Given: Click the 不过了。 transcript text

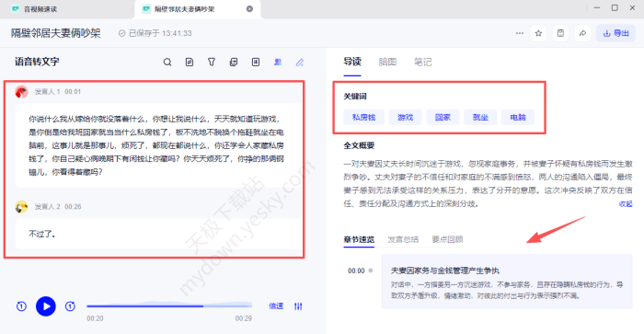Looking at the screenshot, I should (x=42, y=235).
